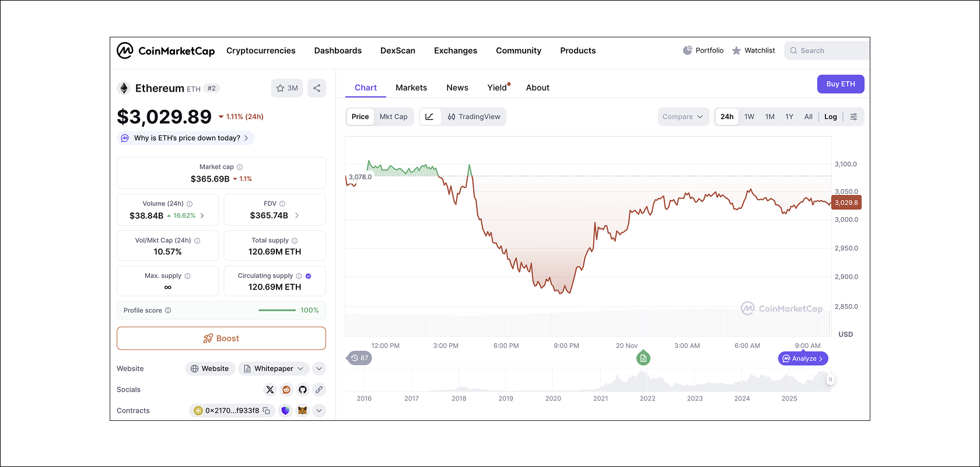Select the 1M time range

point(770,117)
